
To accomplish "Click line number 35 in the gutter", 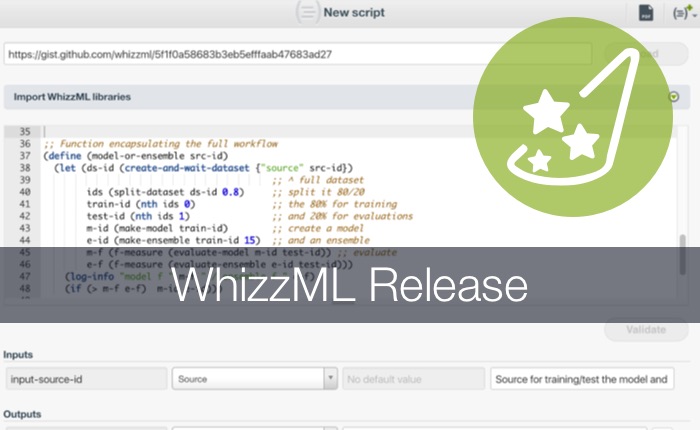I will [x=25, y=132].
